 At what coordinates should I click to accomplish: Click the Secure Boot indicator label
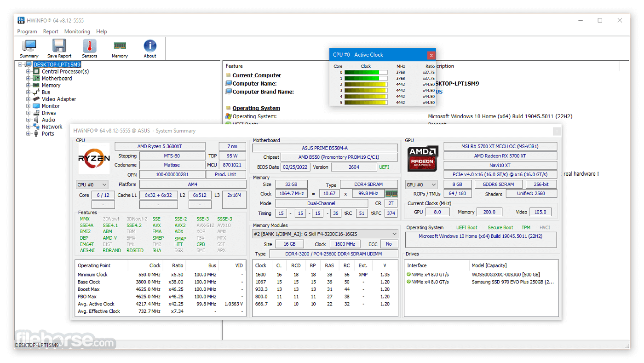[x=500, y=227]
